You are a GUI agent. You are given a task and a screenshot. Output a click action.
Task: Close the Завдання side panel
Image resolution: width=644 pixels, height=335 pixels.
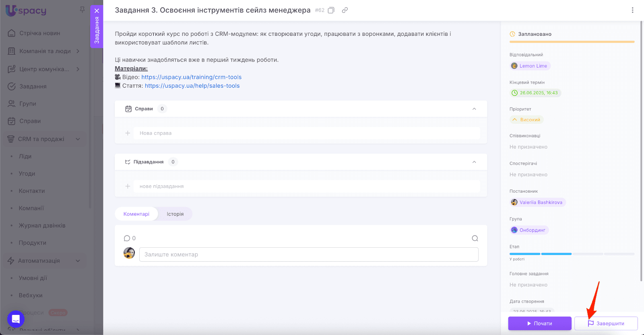pos(97,11)
